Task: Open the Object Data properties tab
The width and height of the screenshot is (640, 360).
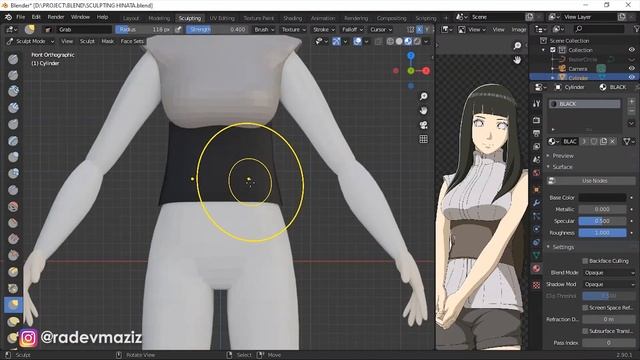Action: (x=536, y=255)
